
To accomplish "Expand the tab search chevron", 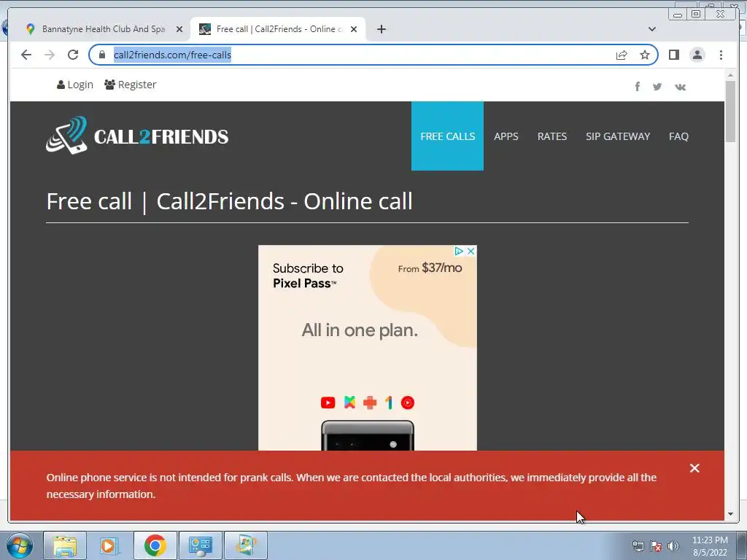I will [651, 29].
